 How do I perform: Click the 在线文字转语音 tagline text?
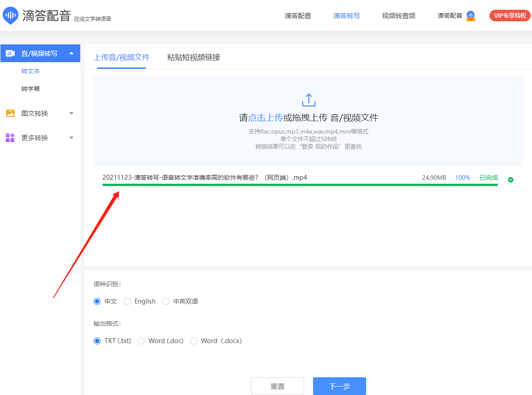[93, 19]
